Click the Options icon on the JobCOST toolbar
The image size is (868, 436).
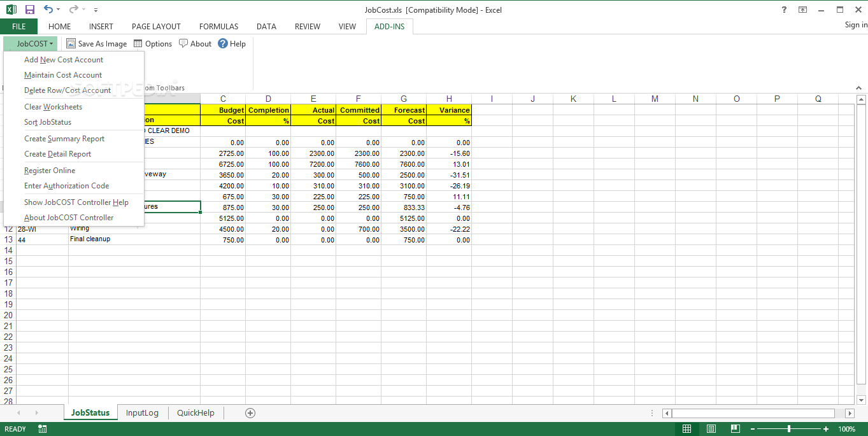click(152, 43)
